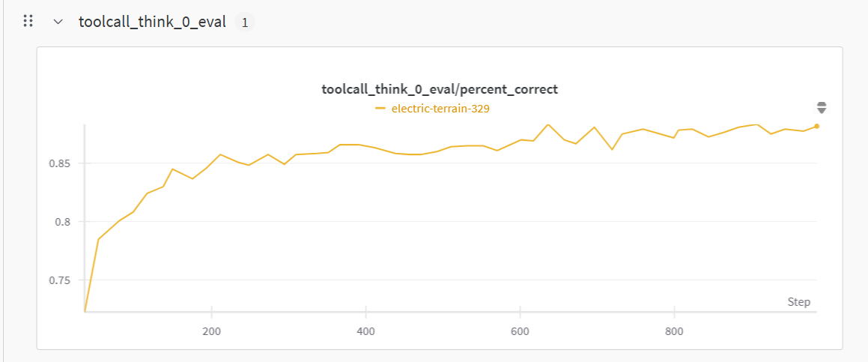Click the toolcall_think_0_eval section title

[x=152, y=22]
